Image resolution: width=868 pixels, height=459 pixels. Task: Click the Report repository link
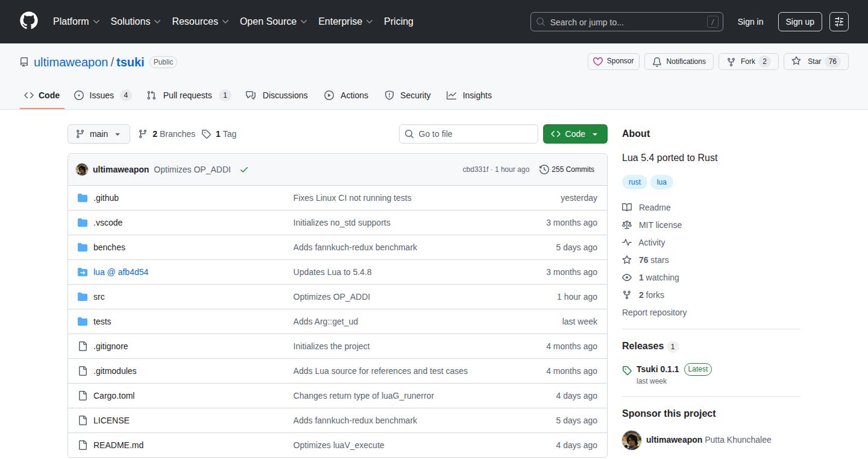(655, 312)
